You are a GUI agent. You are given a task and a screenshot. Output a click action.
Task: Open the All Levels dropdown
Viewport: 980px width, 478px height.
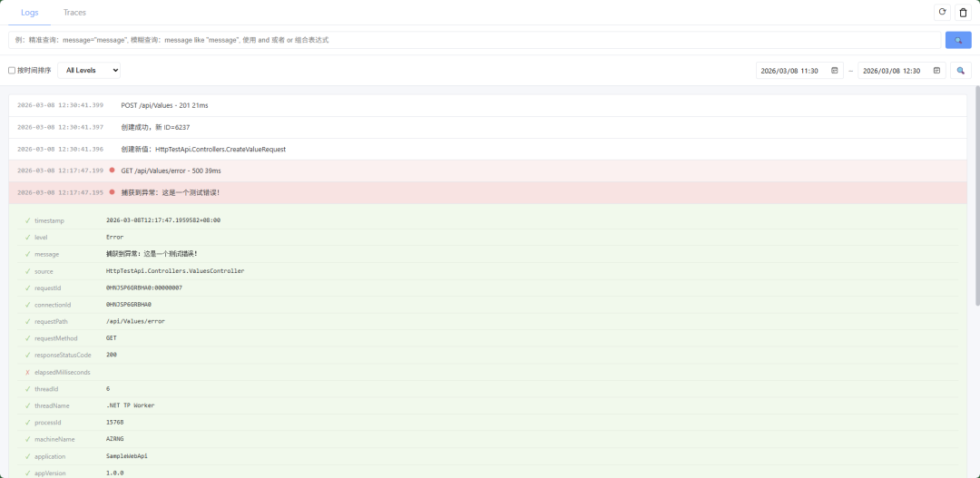[89, 71]
